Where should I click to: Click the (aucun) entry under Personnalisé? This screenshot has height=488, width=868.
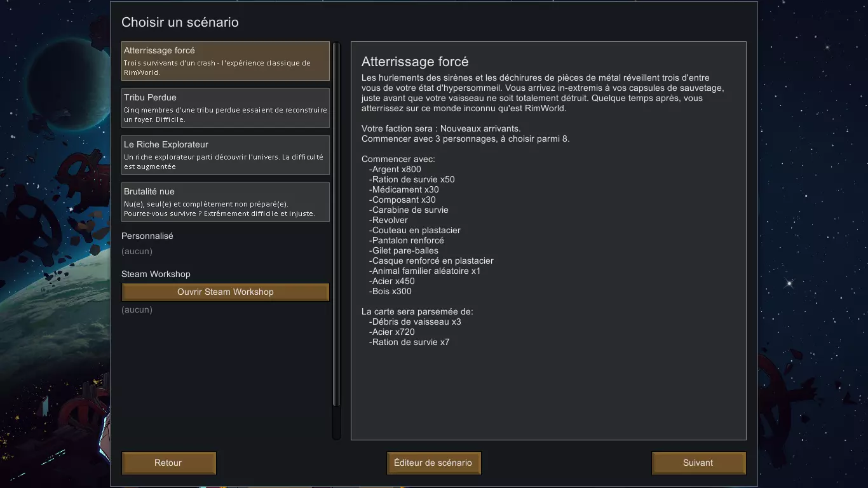(x=137, y=251)
